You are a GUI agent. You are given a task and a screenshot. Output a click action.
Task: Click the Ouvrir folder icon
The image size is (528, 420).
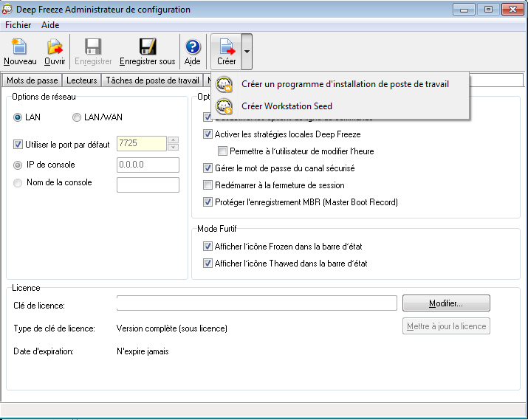click(x=55, y=47)
